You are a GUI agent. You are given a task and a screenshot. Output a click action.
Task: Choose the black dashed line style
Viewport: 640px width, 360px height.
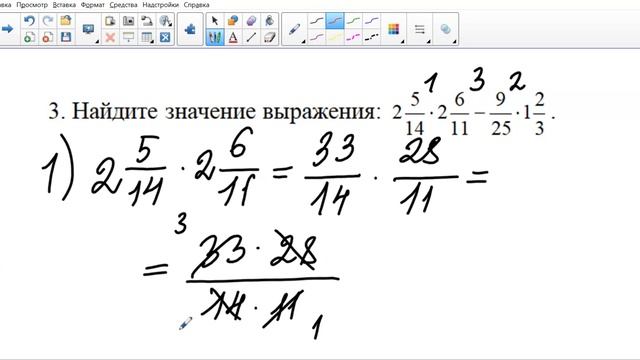tap(371, 38)
